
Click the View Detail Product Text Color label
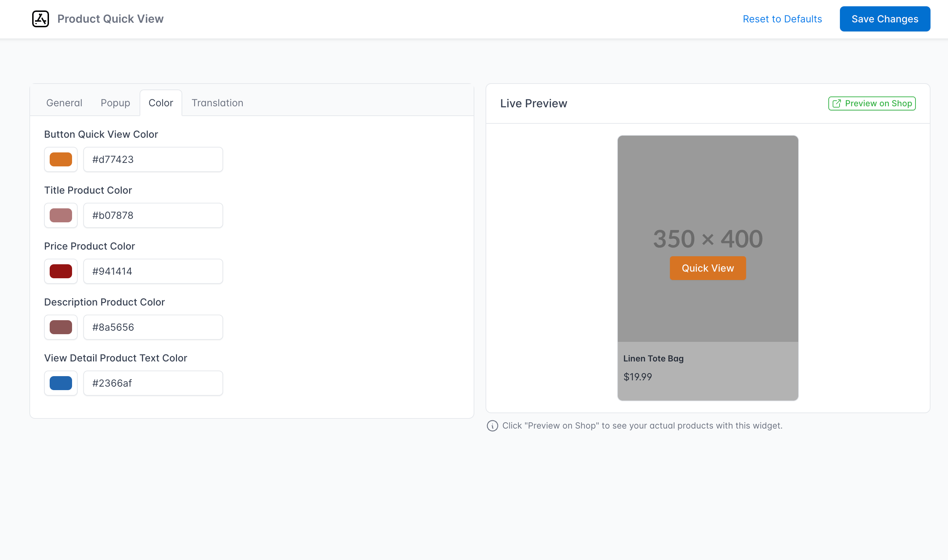[115, 358]
